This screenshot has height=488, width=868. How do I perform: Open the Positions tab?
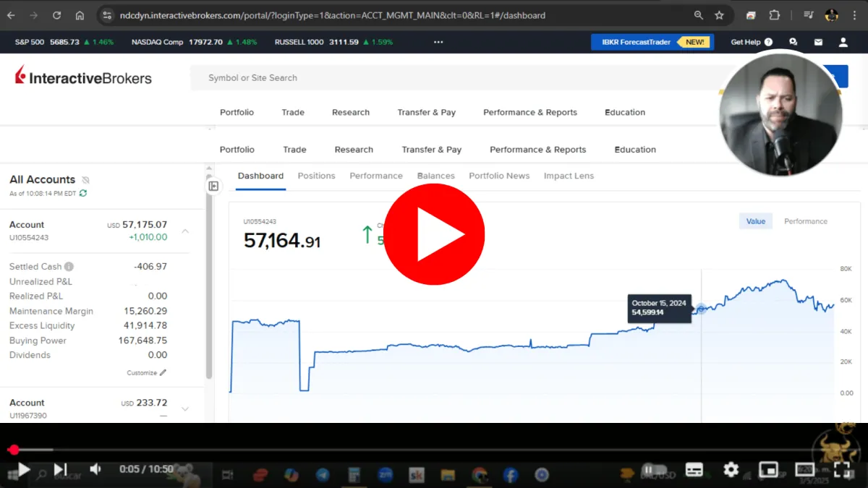click(x=316, y=176)
